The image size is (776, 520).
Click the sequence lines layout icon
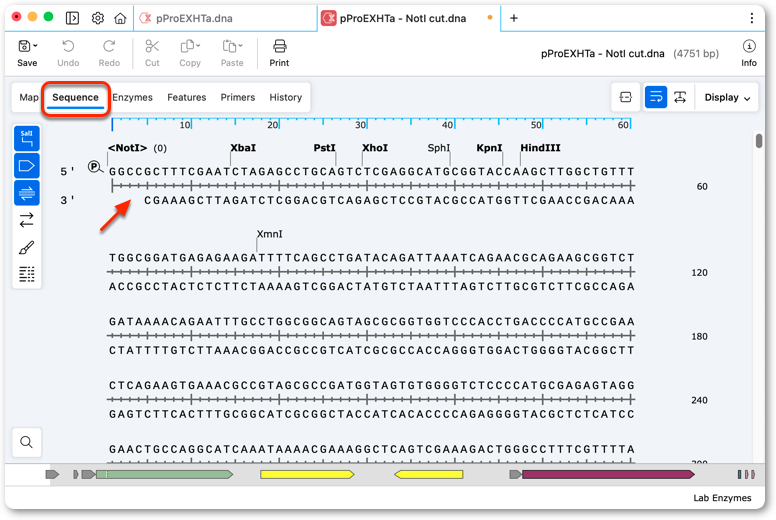point(27,274)
